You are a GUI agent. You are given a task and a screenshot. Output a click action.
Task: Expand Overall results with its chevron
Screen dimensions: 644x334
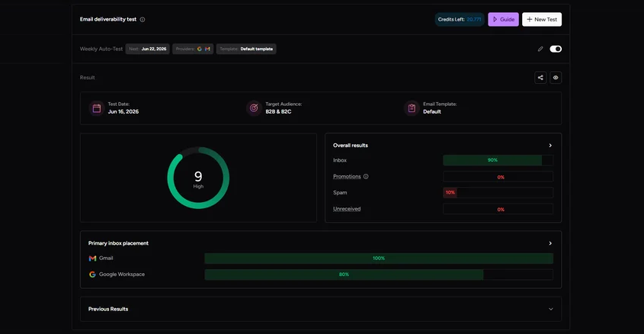(550, 146)
